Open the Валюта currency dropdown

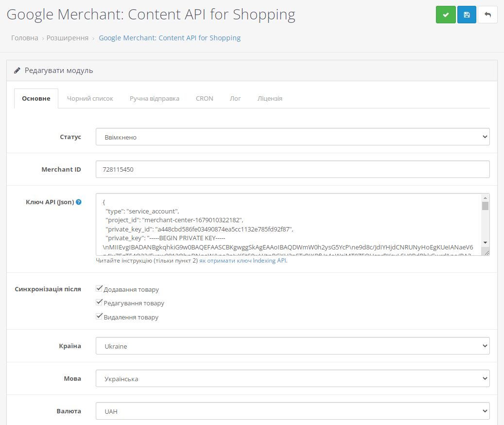[x=293, y=410]
